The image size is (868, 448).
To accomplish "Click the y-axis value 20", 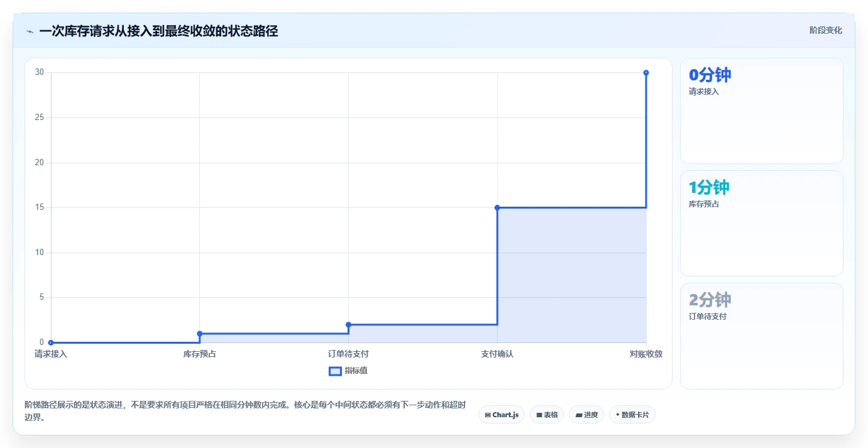I will point(40,162).
